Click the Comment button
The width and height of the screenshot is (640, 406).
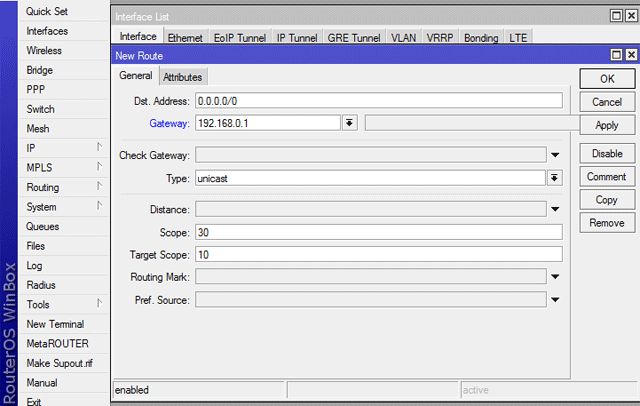606,177
